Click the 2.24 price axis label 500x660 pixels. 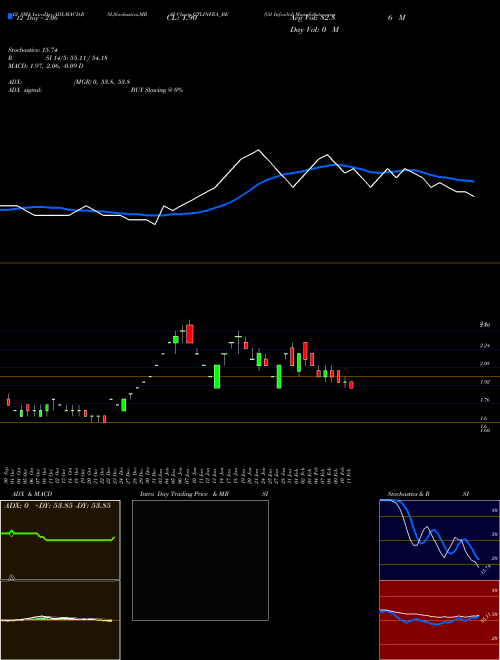[x=484, y=346]
